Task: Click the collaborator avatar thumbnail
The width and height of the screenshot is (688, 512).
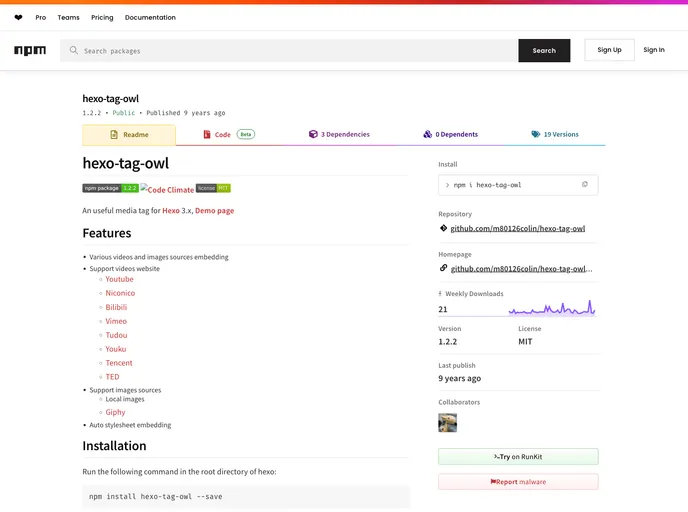Action: (448, 422)
